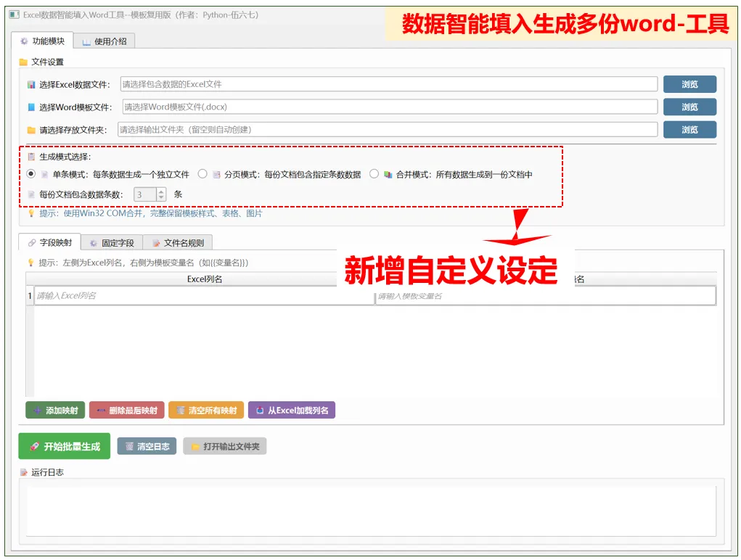The height and width of the screenshot is (560, 741).
Task: Click the Excel列名 column header
Action: tap(204, 279)
